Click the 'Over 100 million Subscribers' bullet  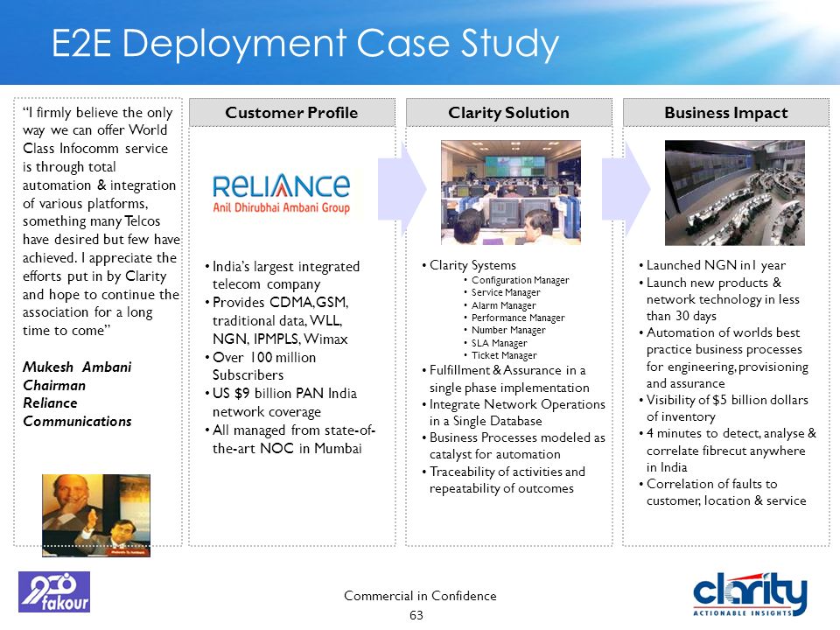(x=261, y=366)
